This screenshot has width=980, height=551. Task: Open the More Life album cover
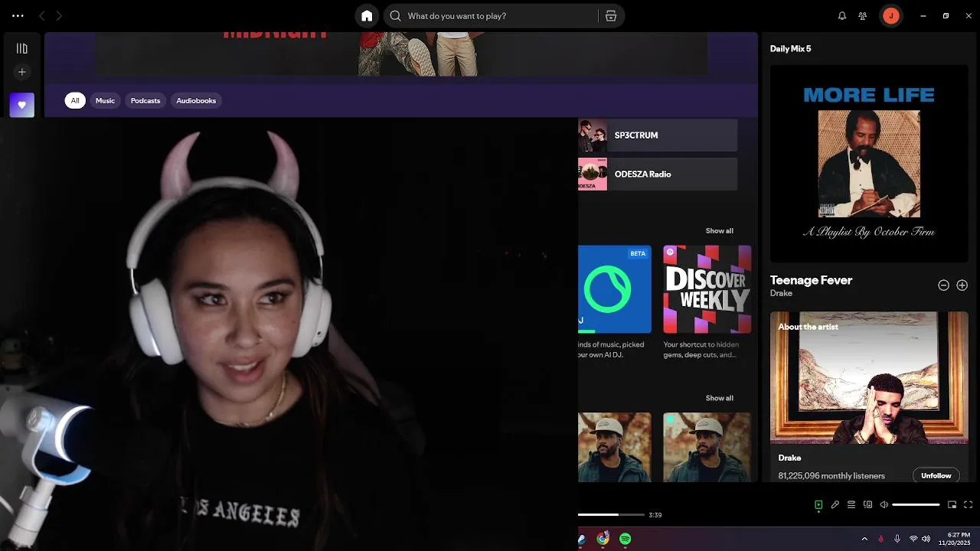click(x=869, y=164)
